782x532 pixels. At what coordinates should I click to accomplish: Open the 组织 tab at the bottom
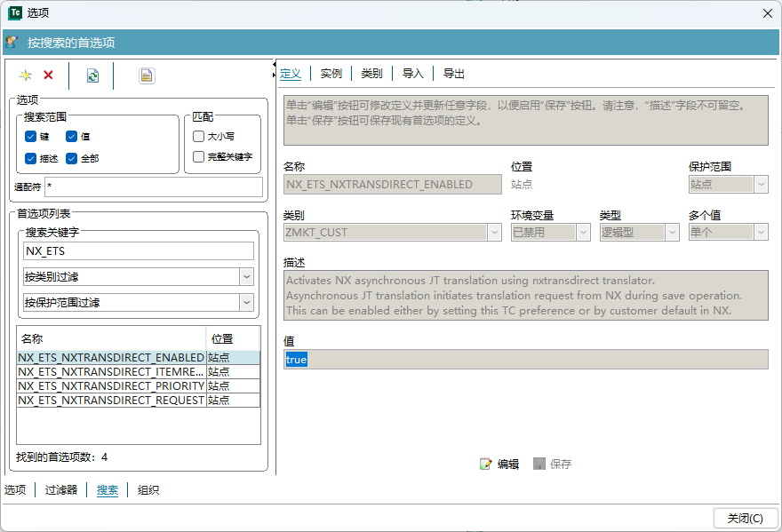pyautogui.click(x=146, y=488)
